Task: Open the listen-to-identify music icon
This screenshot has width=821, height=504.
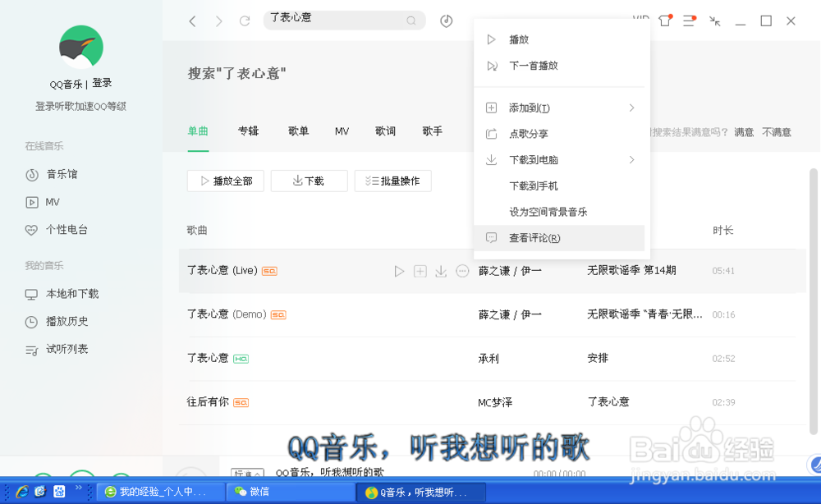Action: click(446, 21)
